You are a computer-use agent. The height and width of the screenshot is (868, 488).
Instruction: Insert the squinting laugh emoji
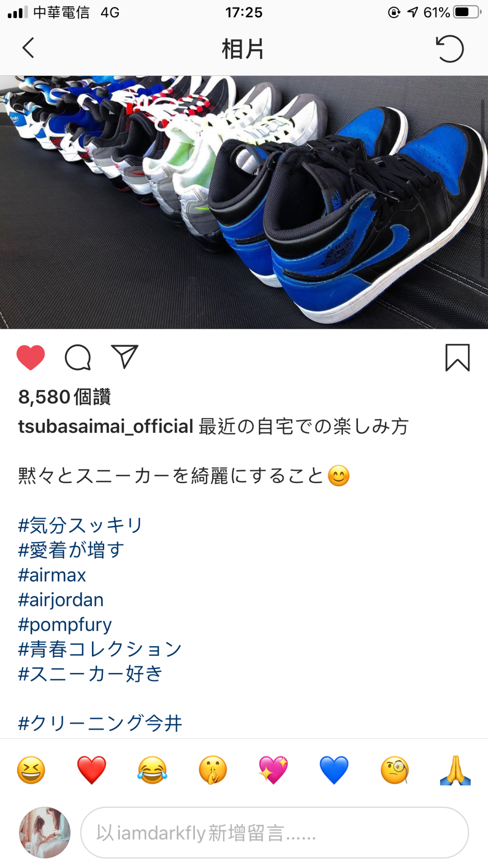31,770
